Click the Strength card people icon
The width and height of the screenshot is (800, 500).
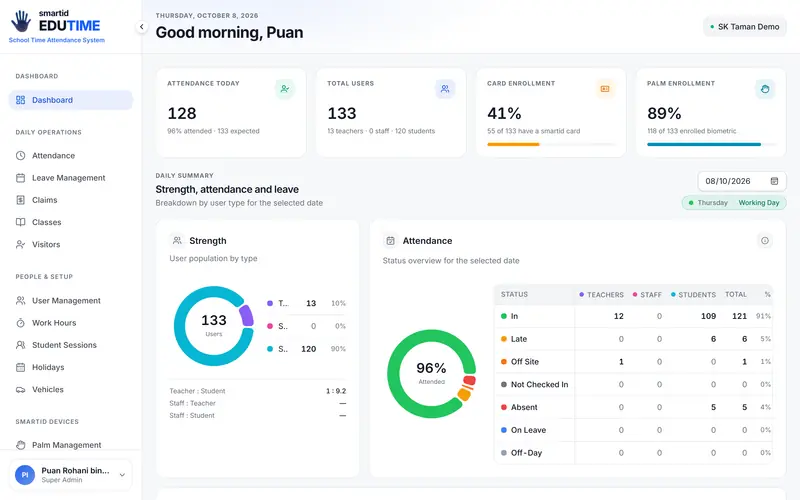coord(177,240)
